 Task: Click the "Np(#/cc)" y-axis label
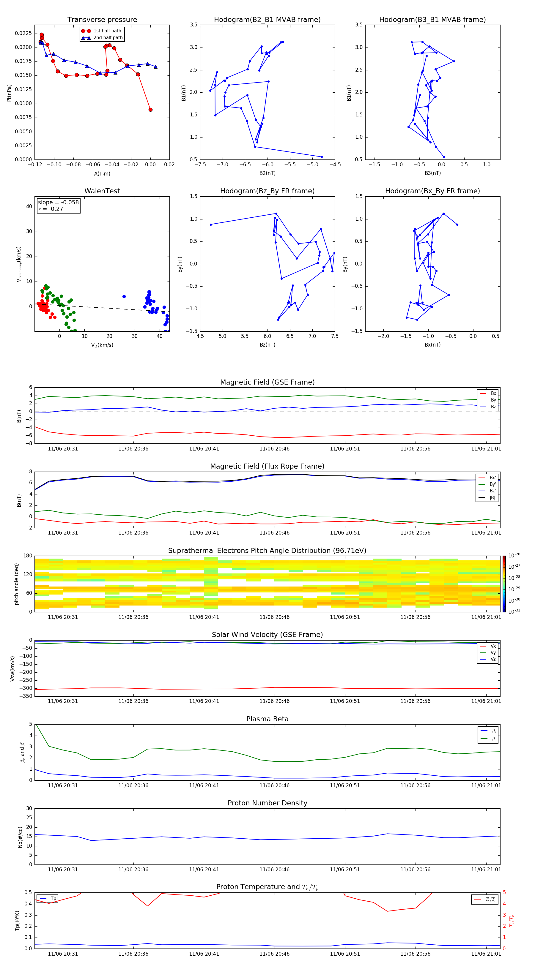(20, 837)
